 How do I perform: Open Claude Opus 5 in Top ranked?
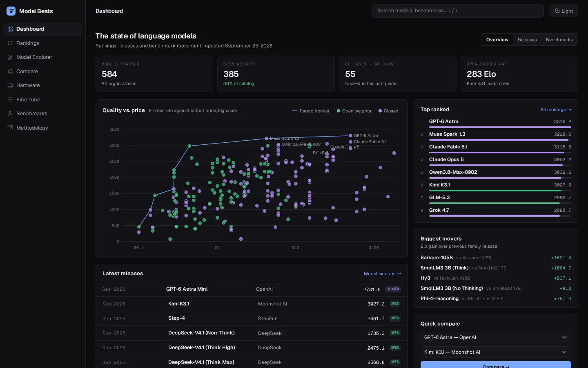[496, 161]
